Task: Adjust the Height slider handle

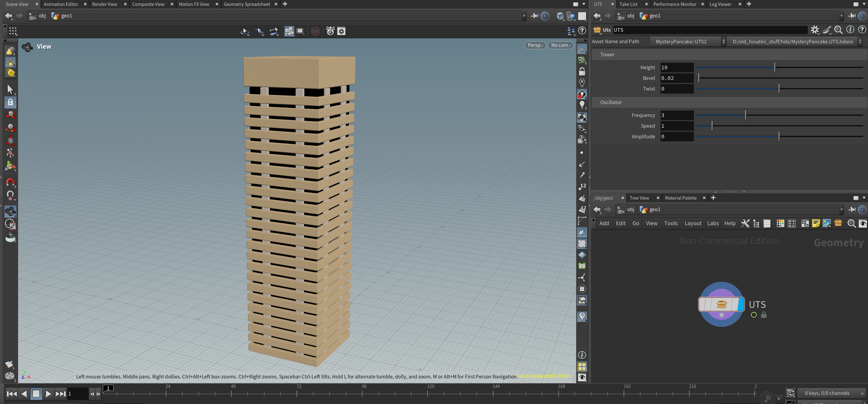Action: tap(775, 67)
